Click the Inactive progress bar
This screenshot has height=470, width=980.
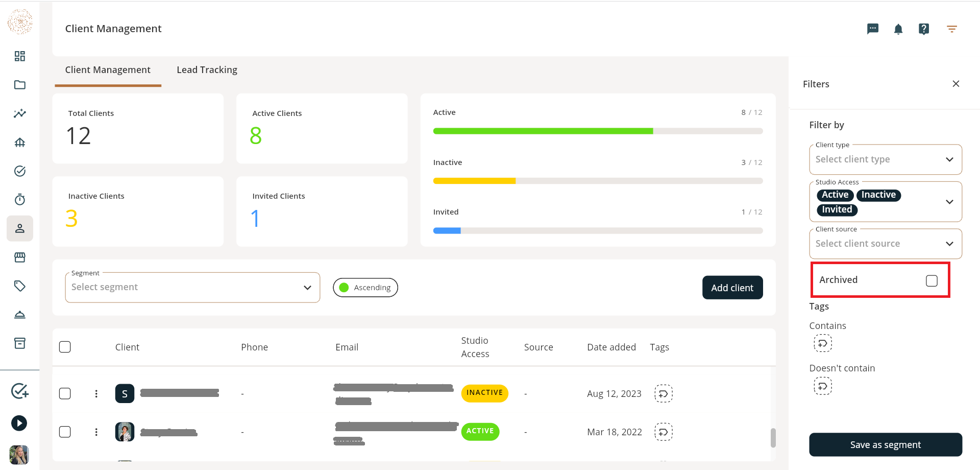click(x=598, y=181)
